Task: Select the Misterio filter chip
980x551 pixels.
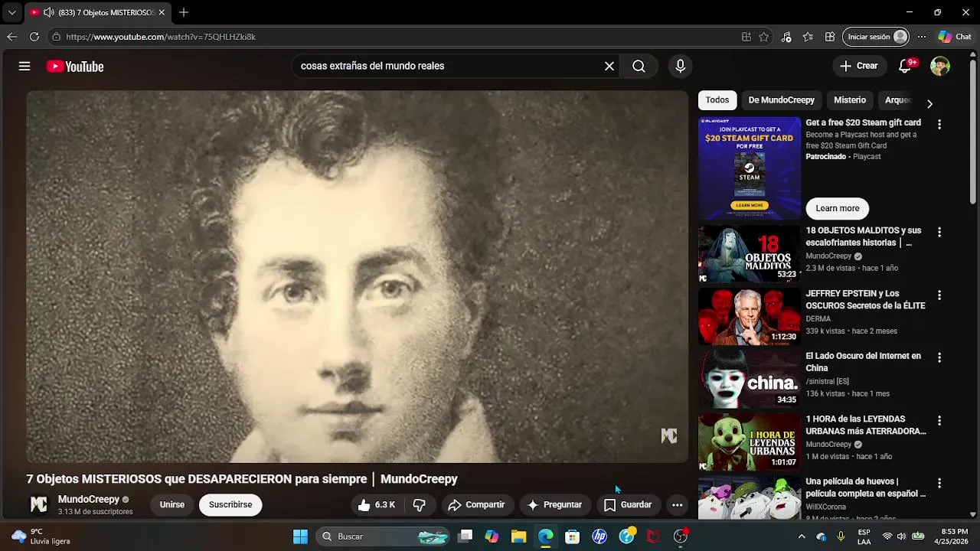Action: 850,100
